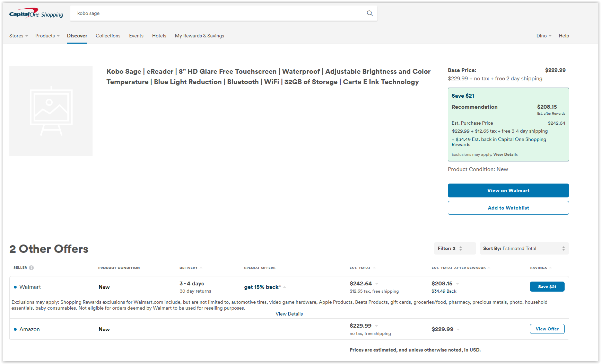Screen dimensions: 601x364
Task: Click the info icon beside Seller header
Action: tap(31, 268)
